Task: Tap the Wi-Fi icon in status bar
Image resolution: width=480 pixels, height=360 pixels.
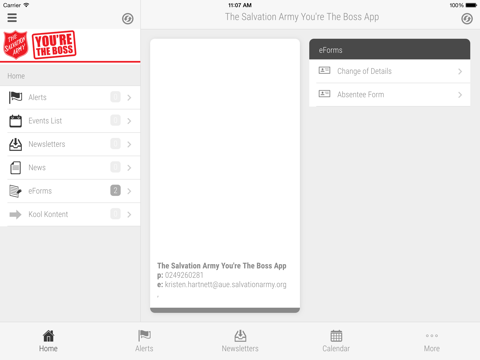Action: [x=26, y=5]
